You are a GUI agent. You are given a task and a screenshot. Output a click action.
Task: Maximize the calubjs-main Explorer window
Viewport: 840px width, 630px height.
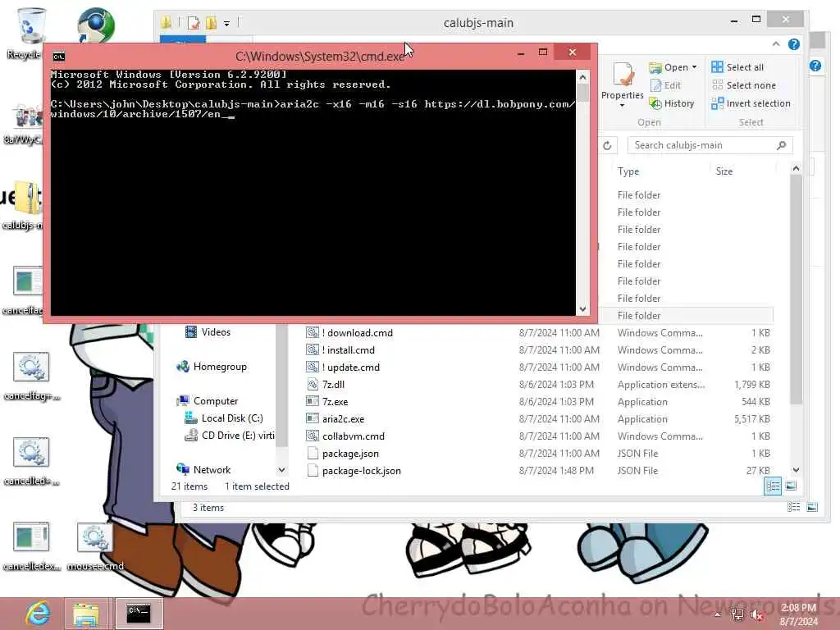756,20
